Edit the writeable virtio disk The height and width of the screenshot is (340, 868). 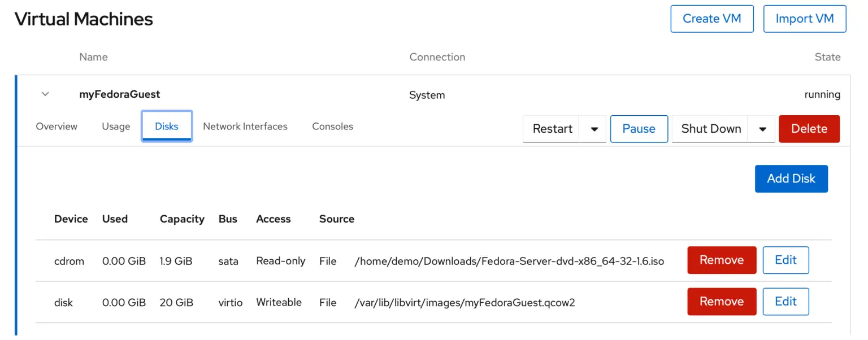point(785,302)
